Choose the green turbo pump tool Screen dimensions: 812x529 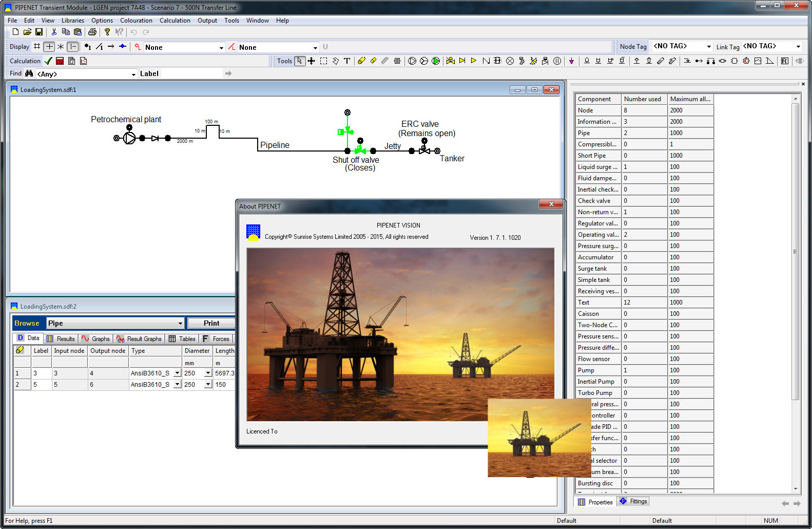[436, 61]
